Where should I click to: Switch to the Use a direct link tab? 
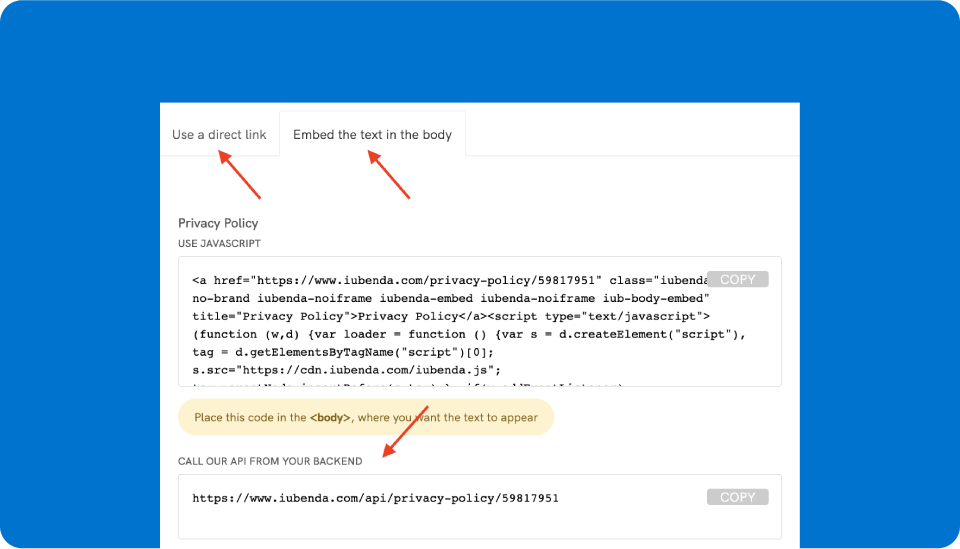point(219,134)
